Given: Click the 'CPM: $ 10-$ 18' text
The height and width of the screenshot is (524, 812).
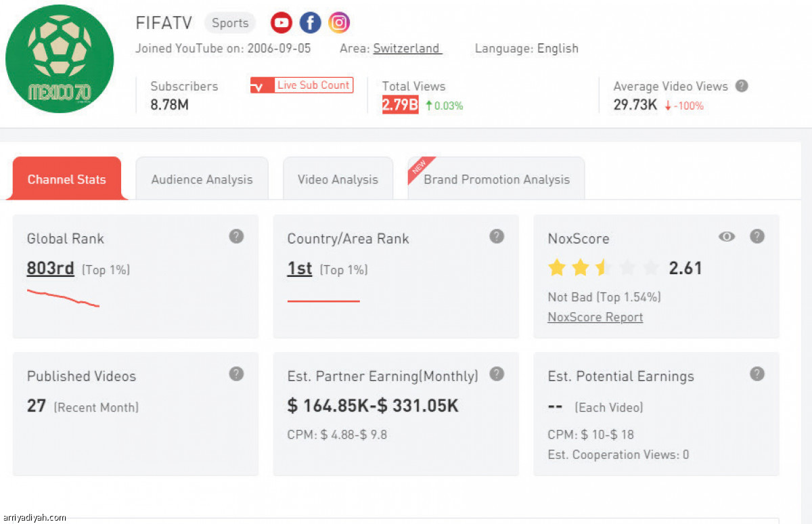Looking at the screenshot, I should 591,435.
